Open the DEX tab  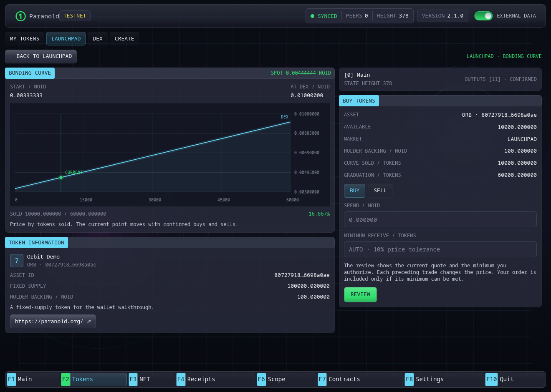(98, 39)
